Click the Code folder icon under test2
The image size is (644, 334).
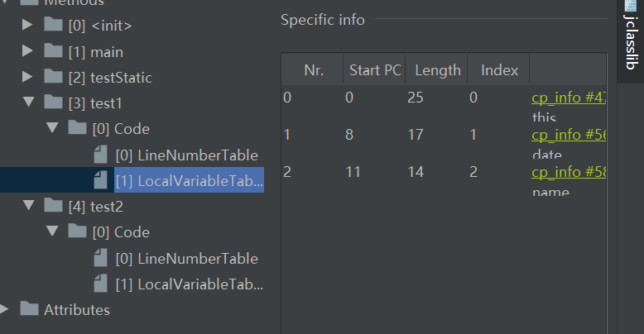tap(77, 232)
